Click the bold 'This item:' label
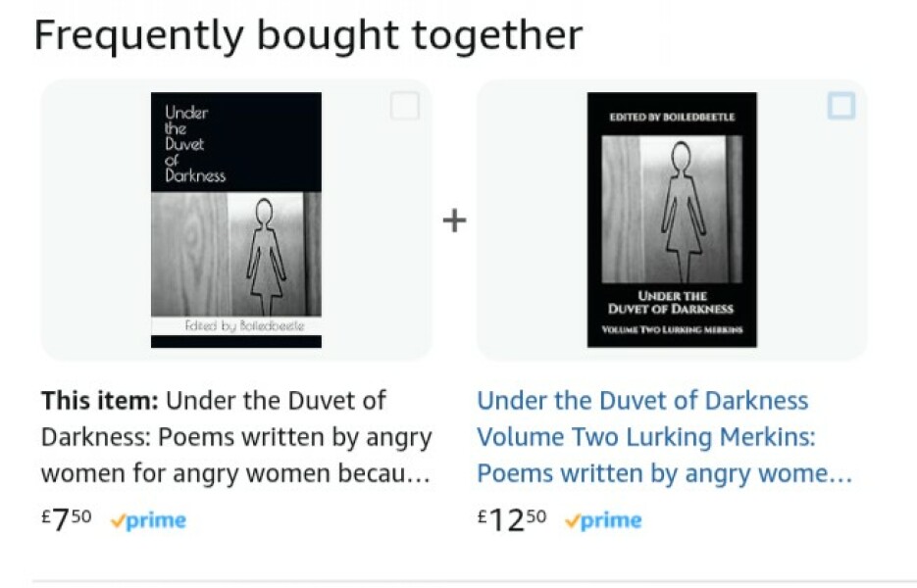The image size is (917, 588). point(99,401)
